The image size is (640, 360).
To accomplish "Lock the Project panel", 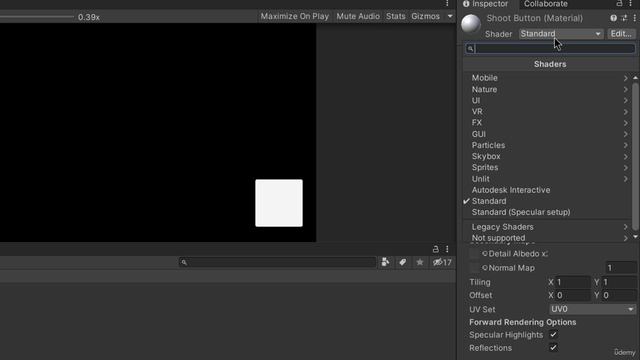I will pos(436,249).
